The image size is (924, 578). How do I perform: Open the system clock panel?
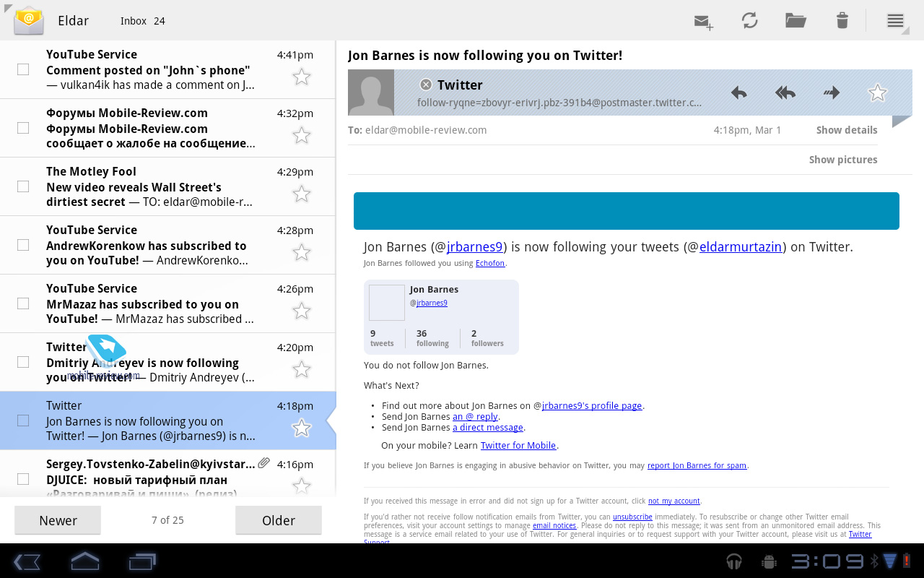(827, 561)
